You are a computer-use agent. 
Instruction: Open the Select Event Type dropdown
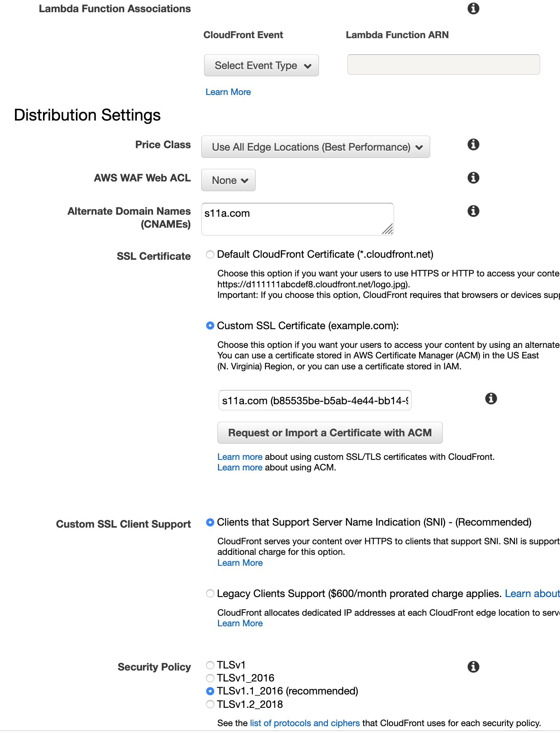[x=261, y=66]
